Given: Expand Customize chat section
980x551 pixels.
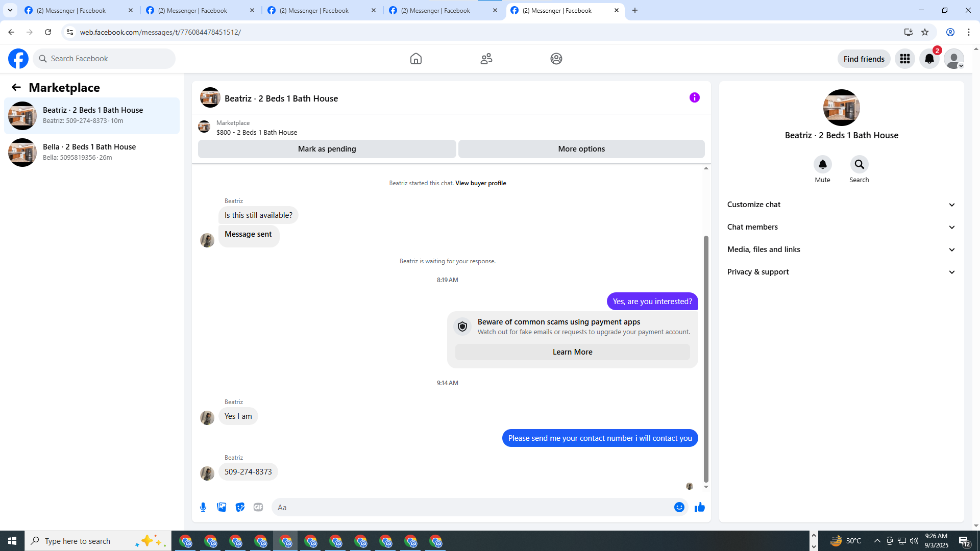Looking at the screenshot, I should pos(842,205).
